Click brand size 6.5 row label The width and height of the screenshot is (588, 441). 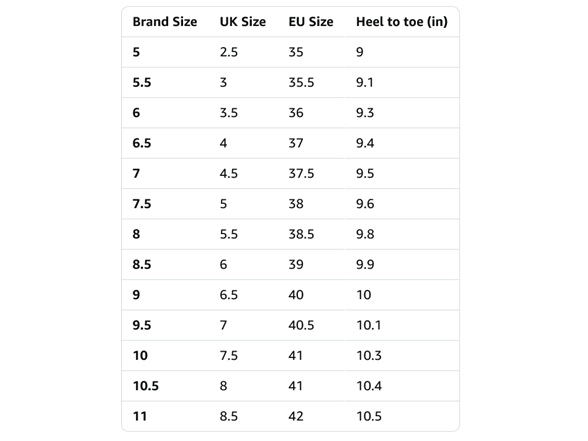[142, 143]
